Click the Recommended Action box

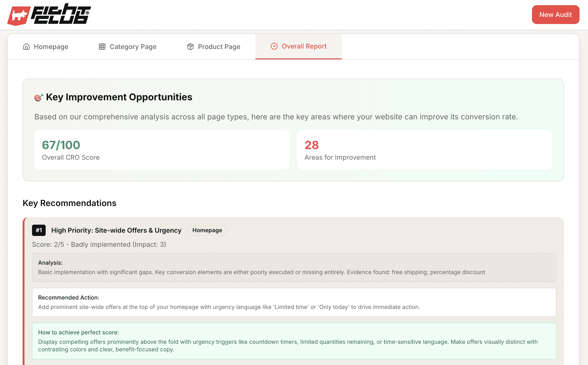pyautogui.click(x=294, y=302)
